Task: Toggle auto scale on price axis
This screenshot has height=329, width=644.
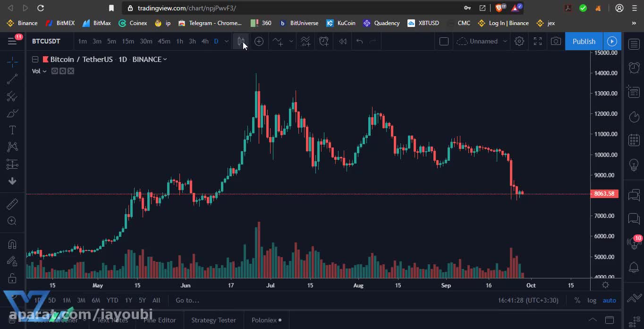Action: 609,300
